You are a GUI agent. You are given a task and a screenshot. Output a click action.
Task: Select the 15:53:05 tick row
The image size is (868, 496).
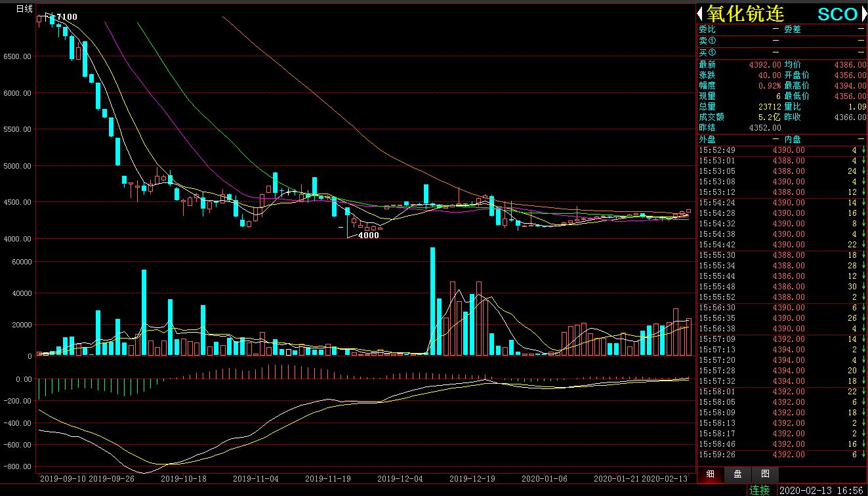click(x=781, y=171)
